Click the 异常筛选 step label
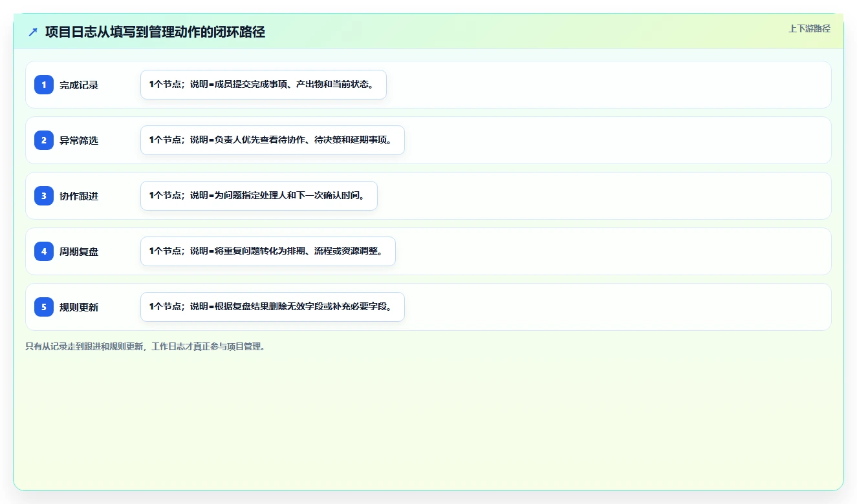 coord(79,140)
